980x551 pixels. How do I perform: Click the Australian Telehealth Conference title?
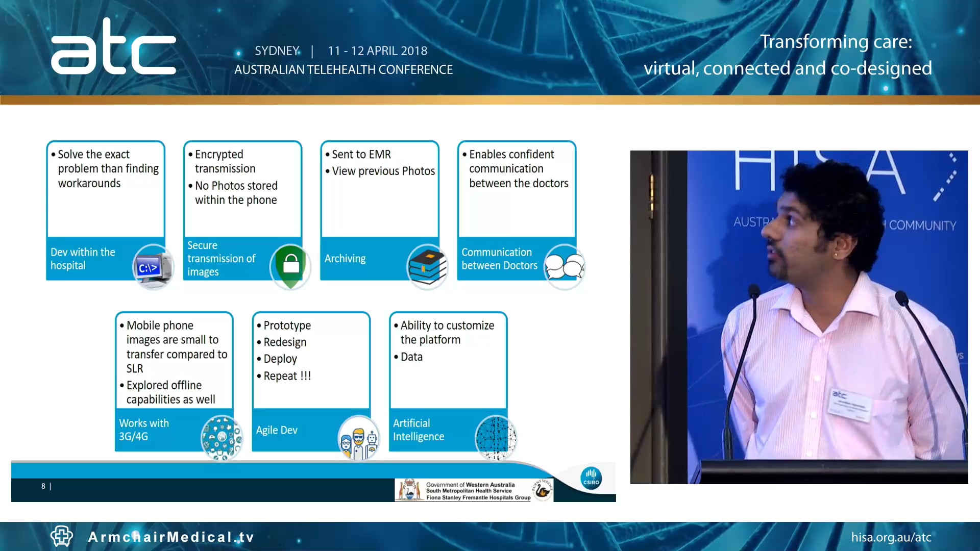coord(344,69)
